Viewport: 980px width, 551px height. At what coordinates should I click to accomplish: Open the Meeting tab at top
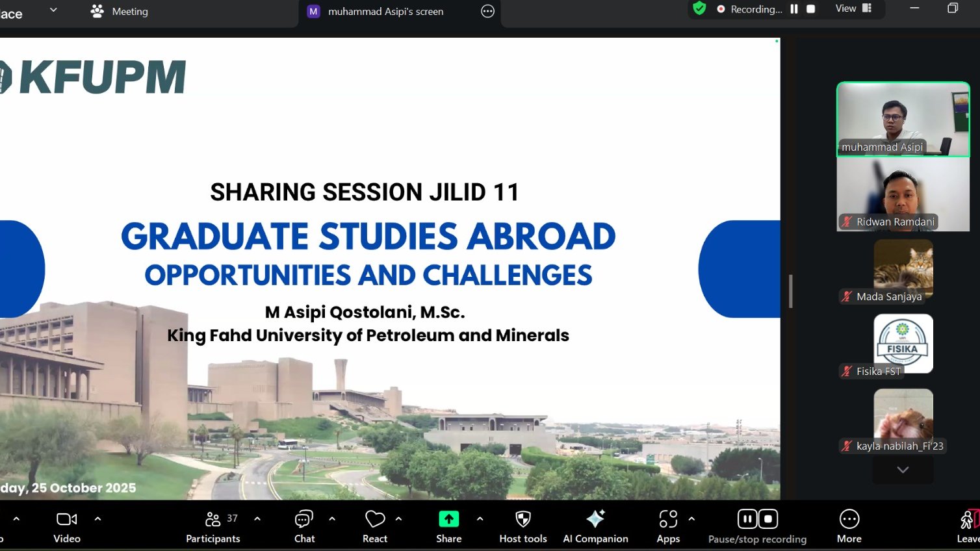(x=120, y=12)
